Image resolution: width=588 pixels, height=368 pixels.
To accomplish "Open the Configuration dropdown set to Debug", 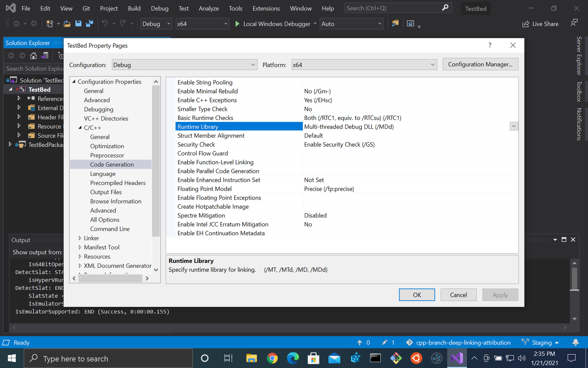I will coord(184,65).
